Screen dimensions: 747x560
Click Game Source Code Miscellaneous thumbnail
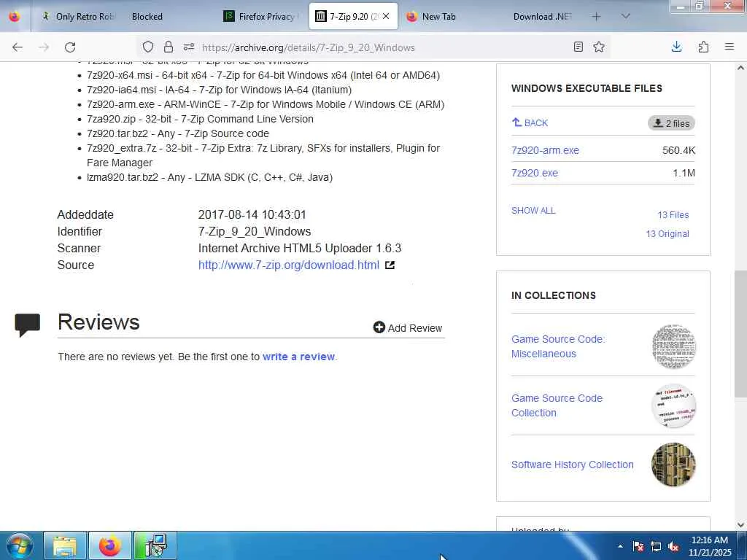pyautogui.click(x=673, y=346)
